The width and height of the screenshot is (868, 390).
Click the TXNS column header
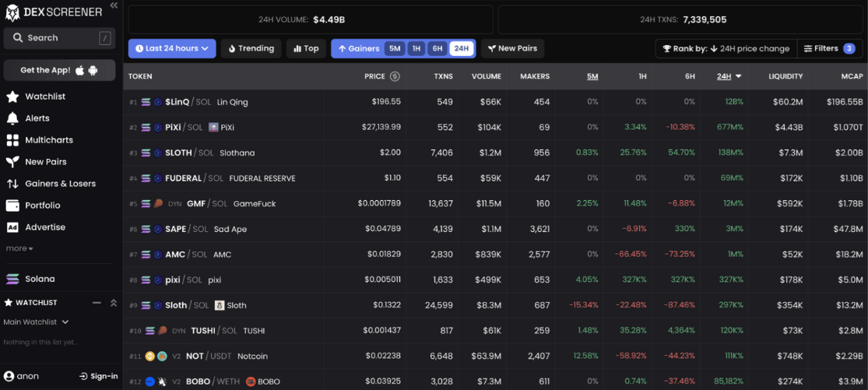coord(444,76)
